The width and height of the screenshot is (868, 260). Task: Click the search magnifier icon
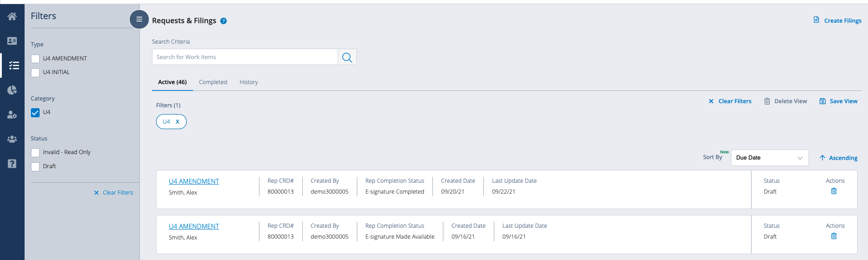pos(347,57)
